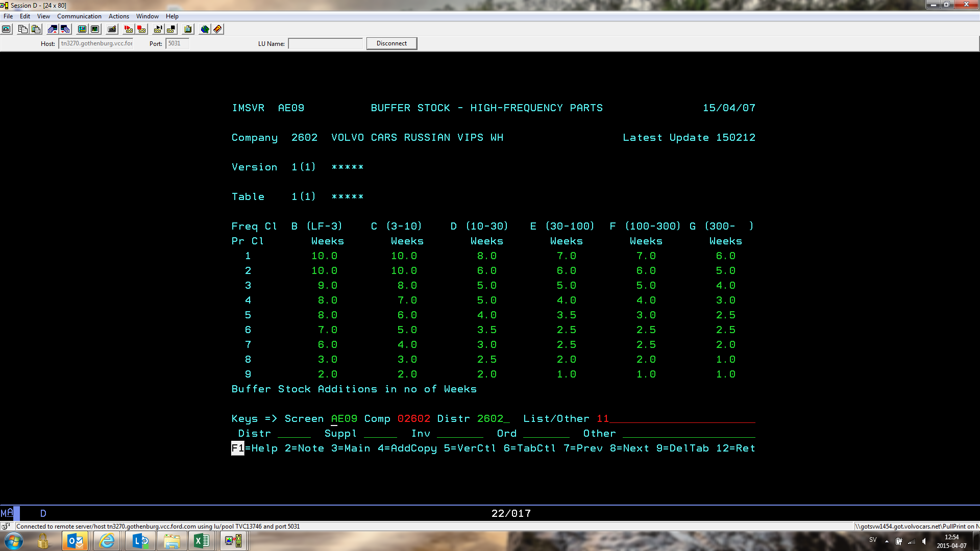Open the Clipboard viewer toolbar icon

188,29
